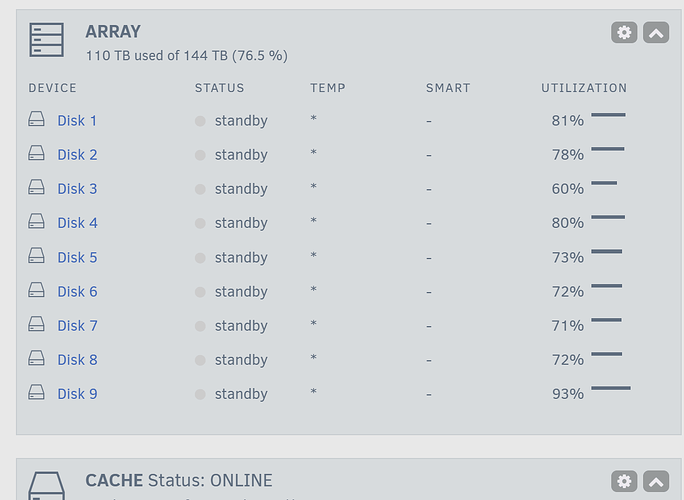
Task: Click the drive icon beside Disk 5
Action: pos(36,256)
